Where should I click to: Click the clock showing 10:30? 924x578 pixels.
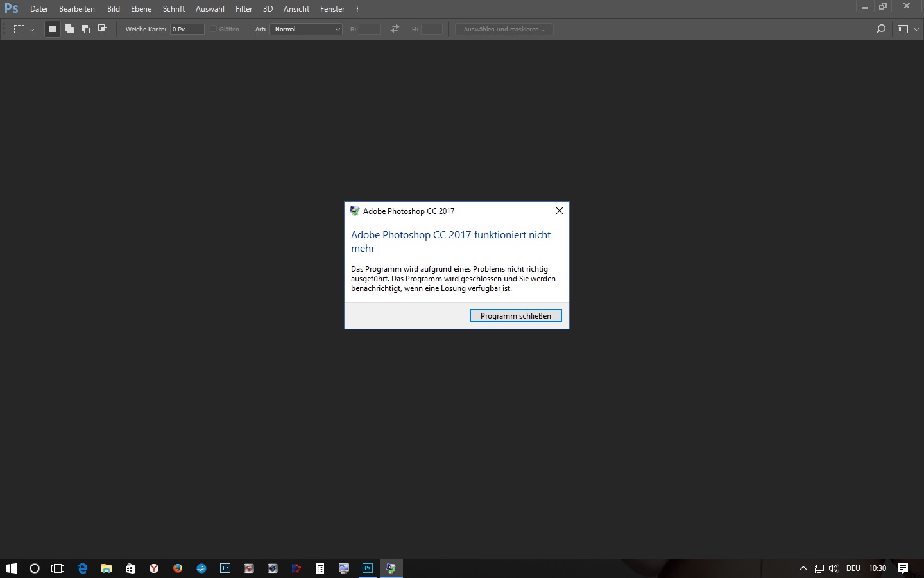point(877,568)
